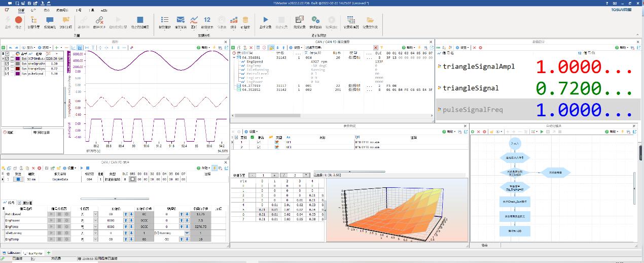Click the plus button to add workspace tab

click(49, 252)
